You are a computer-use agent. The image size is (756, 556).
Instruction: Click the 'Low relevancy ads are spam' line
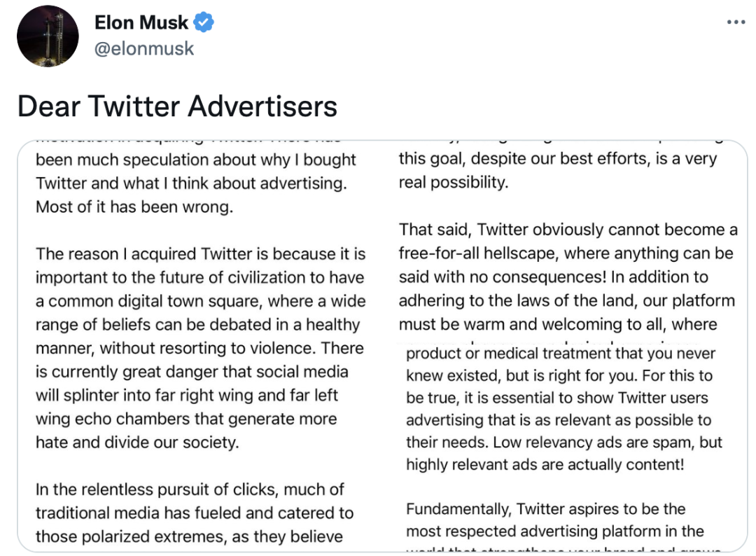coord(564,442)
